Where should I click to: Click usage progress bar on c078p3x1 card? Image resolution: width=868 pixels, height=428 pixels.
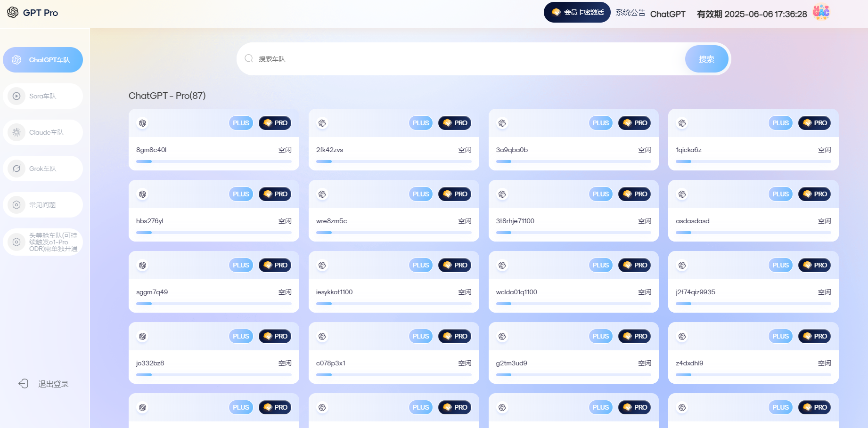click(x=394, y=375)
